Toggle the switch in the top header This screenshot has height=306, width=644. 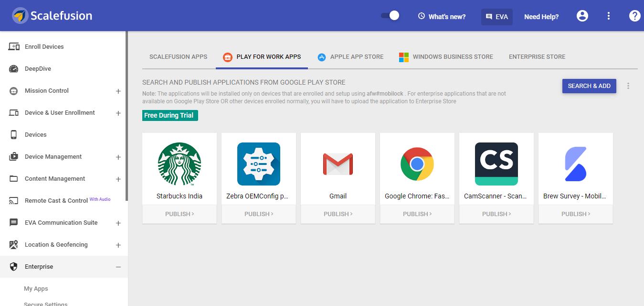pos(390,16)
